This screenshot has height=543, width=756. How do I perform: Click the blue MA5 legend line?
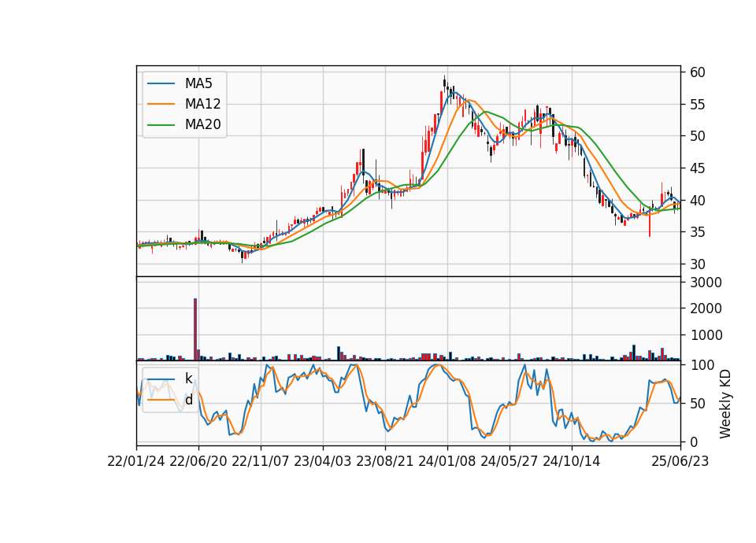(x=161, y=83)
